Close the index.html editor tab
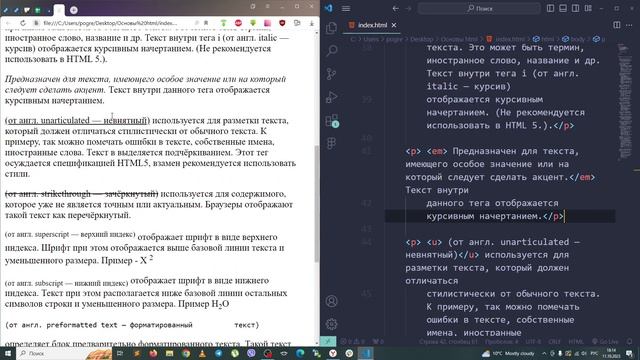This screenshot has height=360, width=640. [x=394, y=25]
